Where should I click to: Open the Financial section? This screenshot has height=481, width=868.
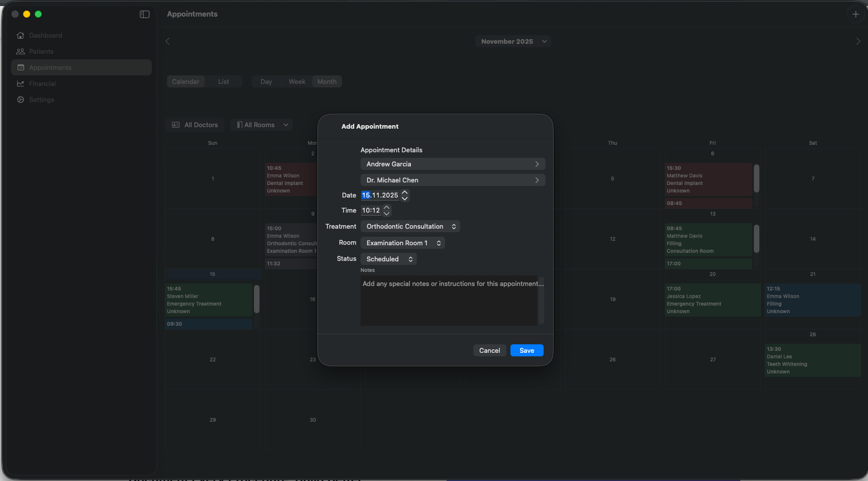[x=42, y=83]
